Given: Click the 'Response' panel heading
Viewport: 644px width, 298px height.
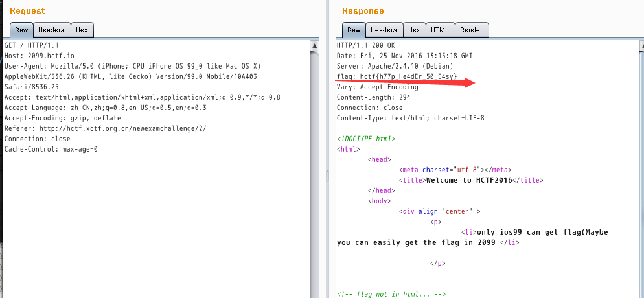Looking at the screenshot, I should (363, 11).
